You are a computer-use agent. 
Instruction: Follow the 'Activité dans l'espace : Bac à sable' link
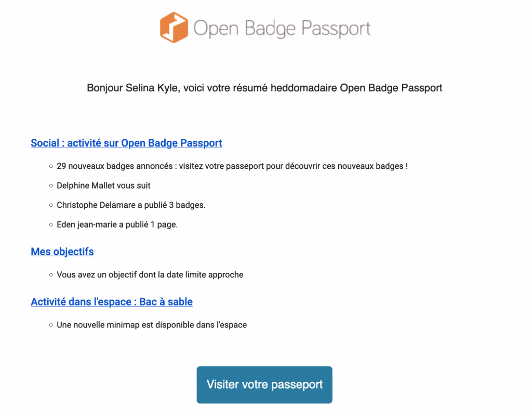coord(111,301)
